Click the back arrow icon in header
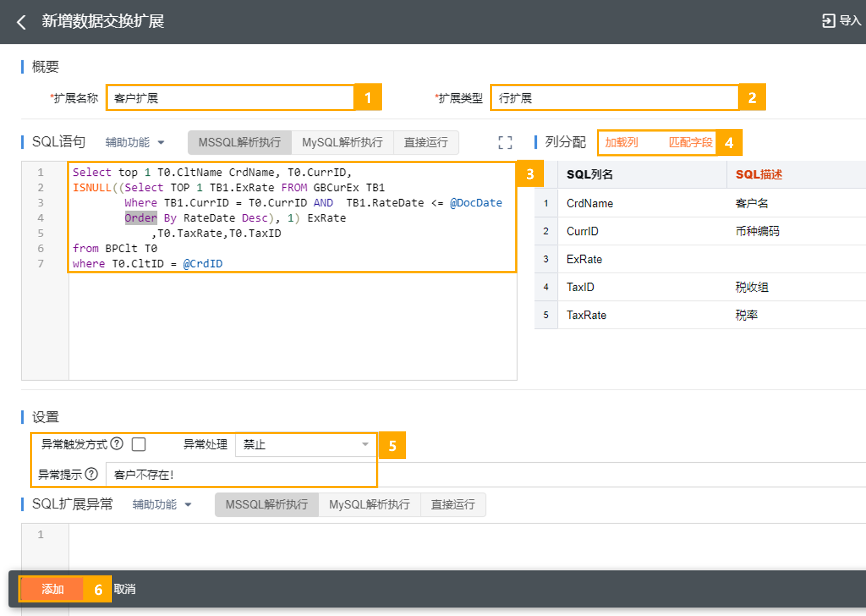 coord(22,22)
